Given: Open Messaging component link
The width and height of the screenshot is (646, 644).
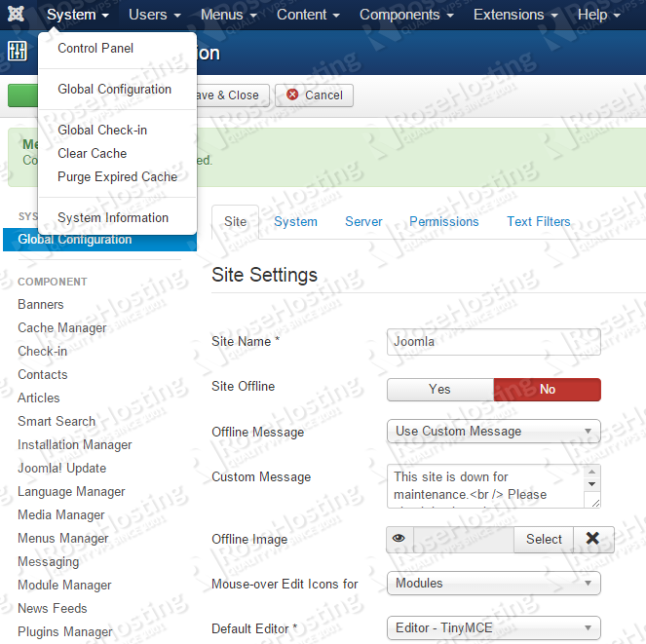Looking at the screenshot, I should [48, 561].
